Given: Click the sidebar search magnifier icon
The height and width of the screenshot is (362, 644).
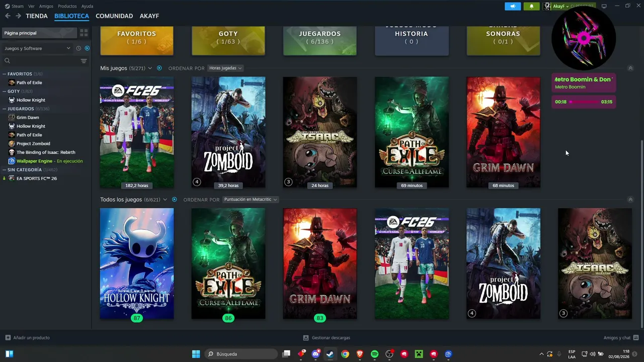Looking at the screenshot, I should [x=7, y=61].
